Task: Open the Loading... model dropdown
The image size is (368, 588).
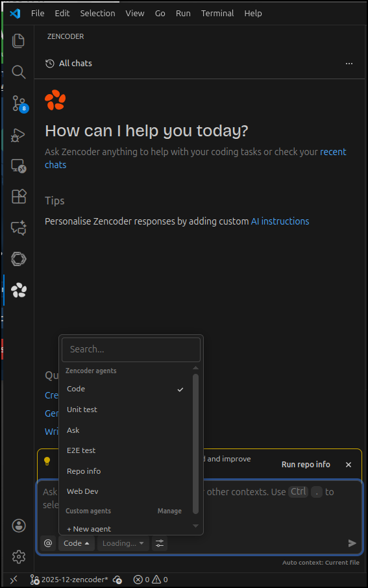Action: tap(123, 543)
